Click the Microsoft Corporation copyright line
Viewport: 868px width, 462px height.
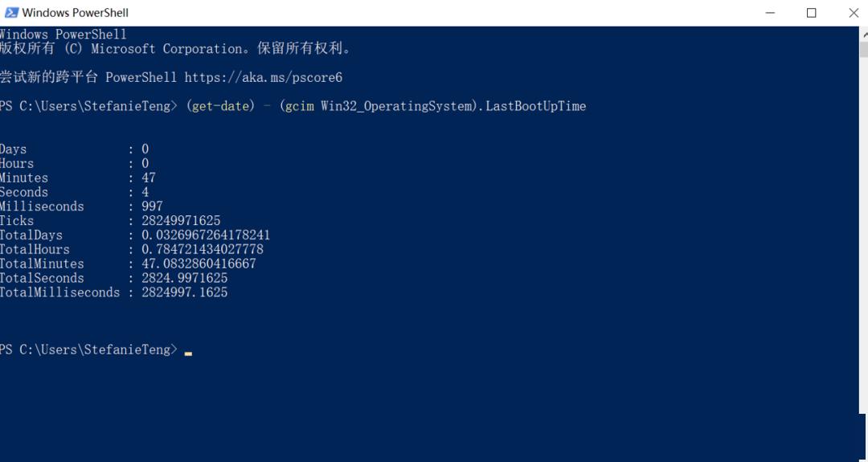[175, 49]
